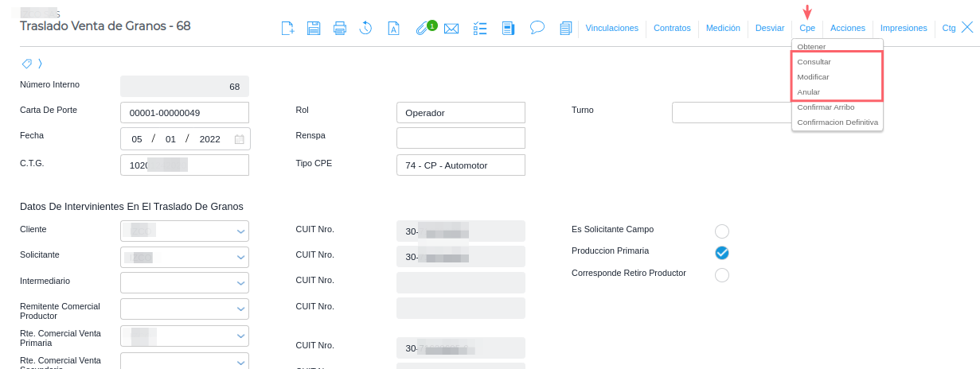Click the printer icon
This screenshot has height=369, width=980.
340,29
